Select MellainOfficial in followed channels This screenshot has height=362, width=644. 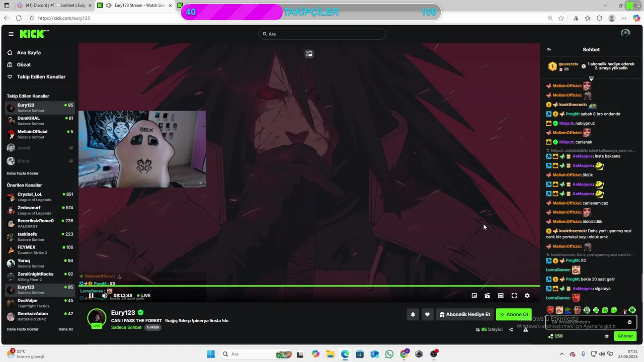pyautogui.click(x=39, y=134)
